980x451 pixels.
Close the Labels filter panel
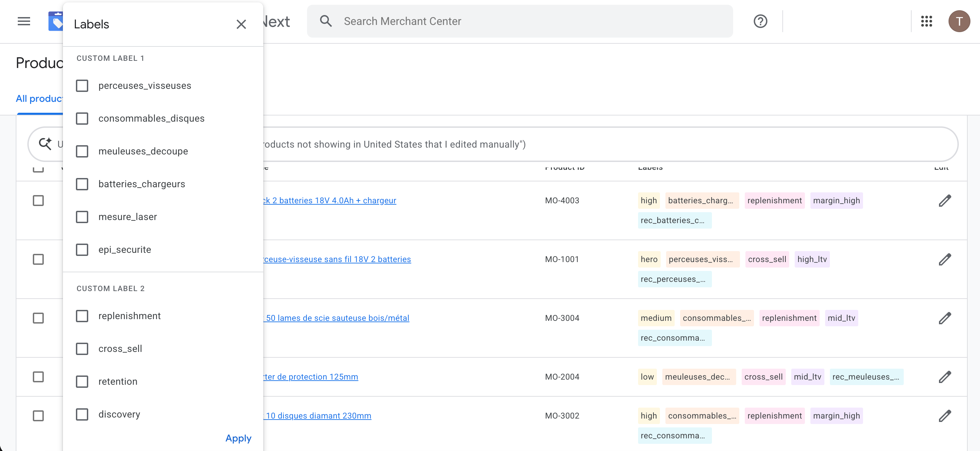241,24
